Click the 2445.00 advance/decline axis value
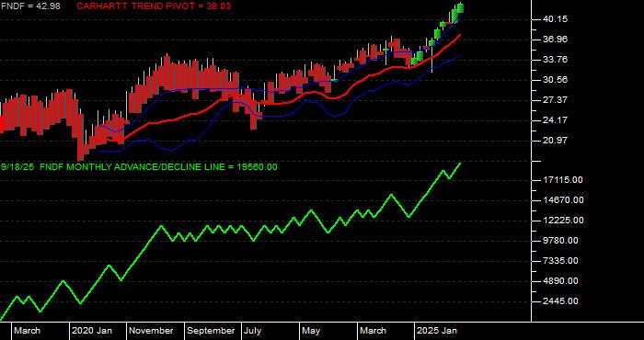This screenshot has height=340, width=644. click(560, 301)
